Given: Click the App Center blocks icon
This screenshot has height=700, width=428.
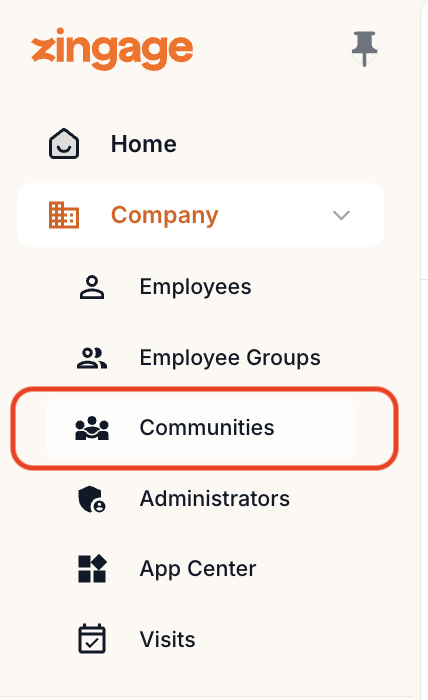Looking at the screenshot, I should 92,569.
